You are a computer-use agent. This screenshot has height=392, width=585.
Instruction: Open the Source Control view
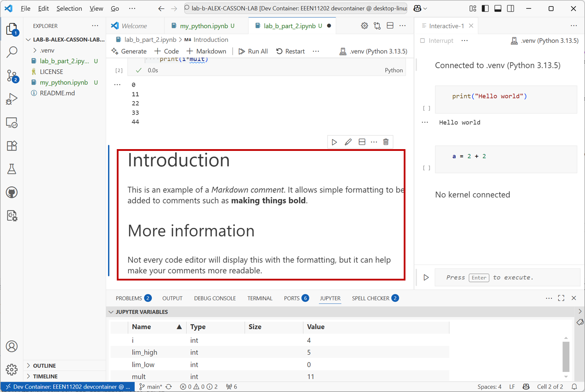point(12,76)
